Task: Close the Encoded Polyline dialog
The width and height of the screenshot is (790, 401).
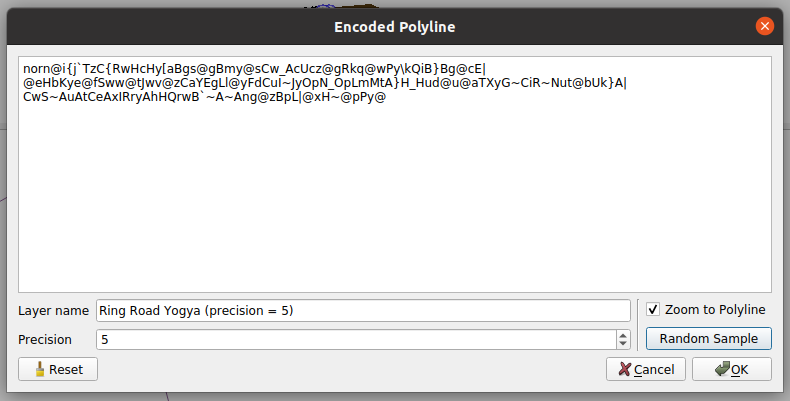Action: (764, 26)
